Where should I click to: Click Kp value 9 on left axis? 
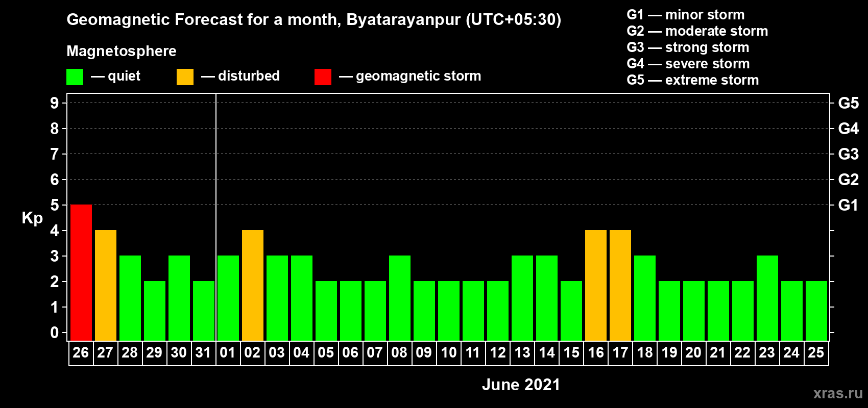(55, 103)
